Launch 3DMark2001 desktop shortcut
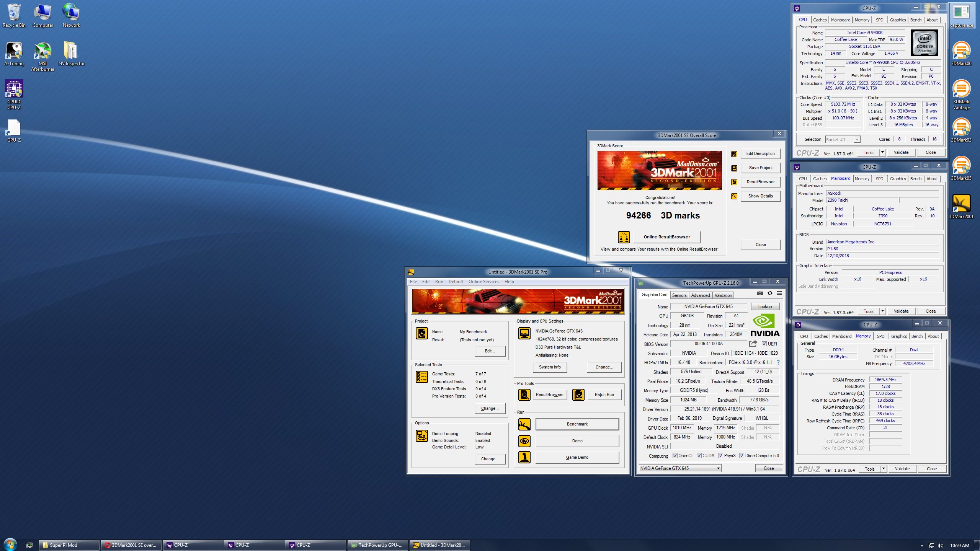This screenshot has width=980, height=551. click(x=961, y=207)
